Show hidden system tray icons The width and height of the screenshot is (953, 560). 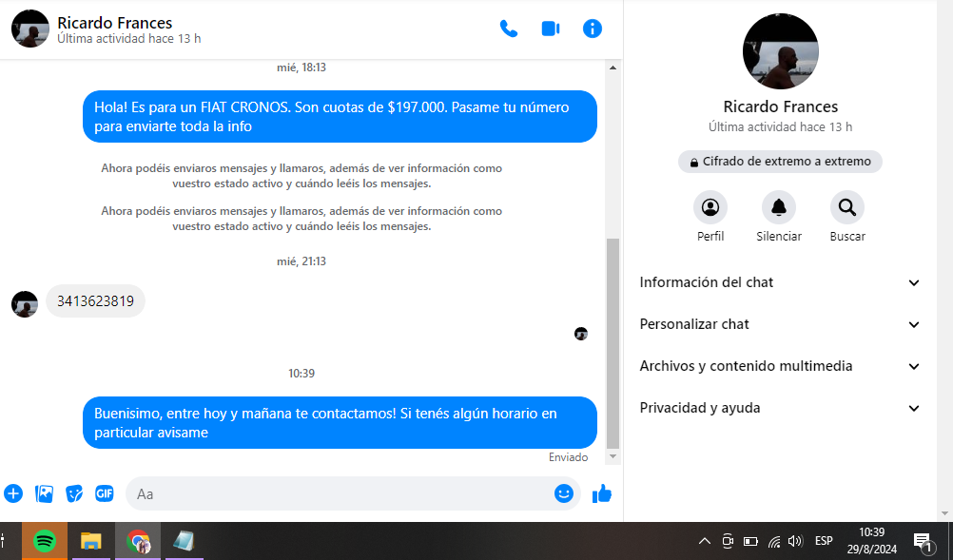coord(705,541)
